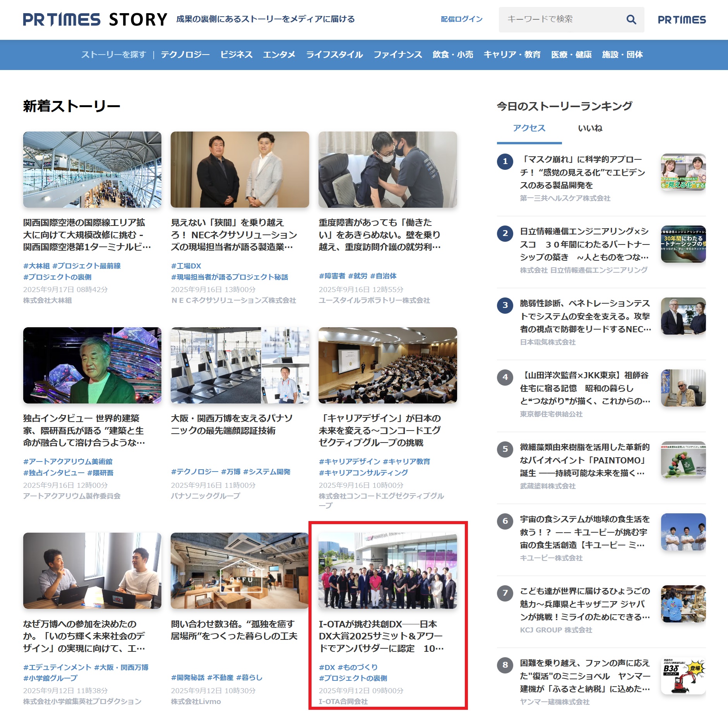Open story 問い合わせ数3倍。孤独を癒す居場所
The width and height of the screenshot is (728, 711).
click(234, 630)
